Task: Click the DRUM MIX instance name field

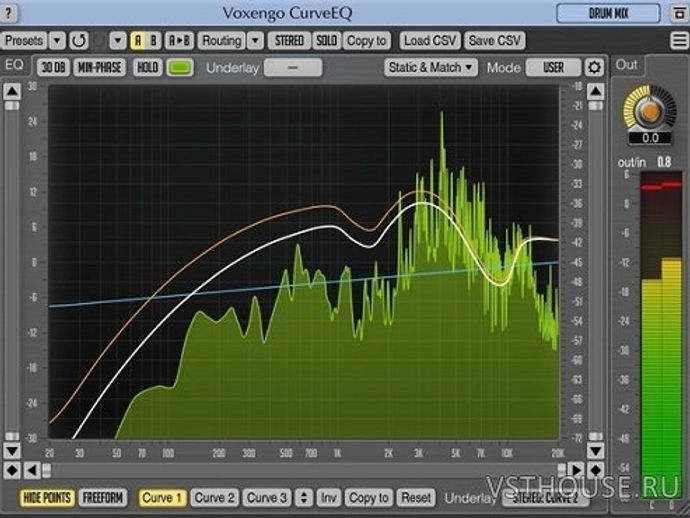Action: [608, 13]
